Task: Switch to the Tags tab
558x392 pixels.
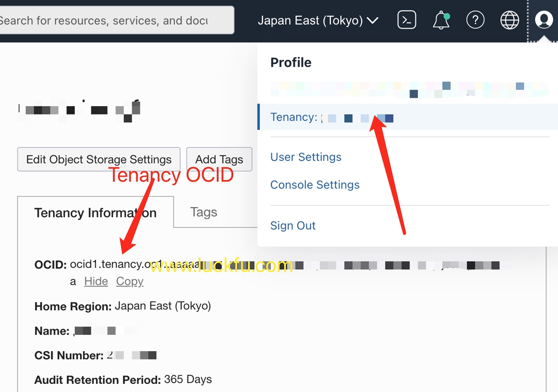Action: pos(203,212)
